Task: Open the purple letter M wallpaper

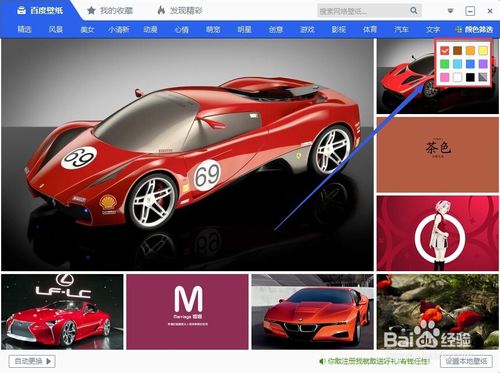Action: pos(187,312)
